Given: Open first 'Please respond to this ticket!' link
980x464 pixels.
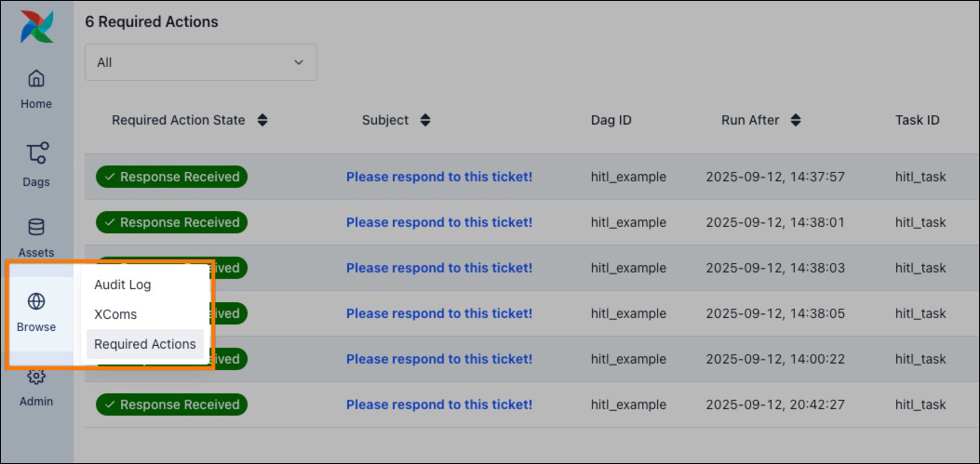Looking at the screenshot, I should click(438, 177).
